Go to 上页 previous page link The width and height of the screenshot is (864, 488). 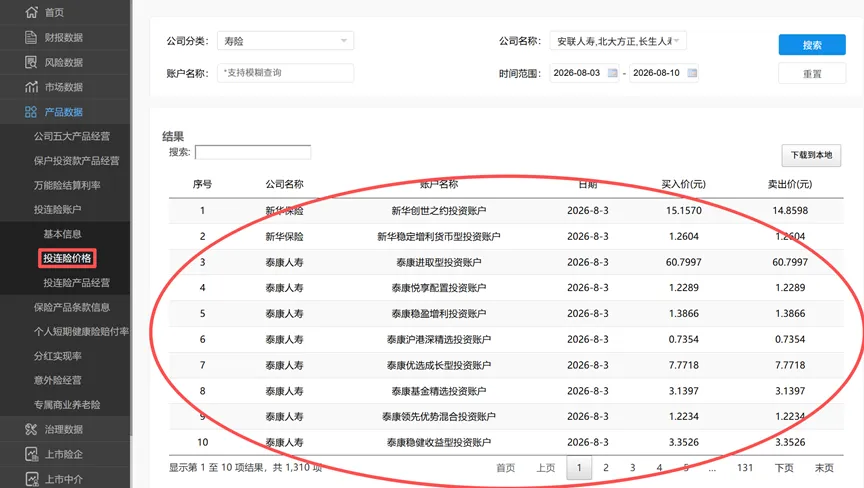click(x=546, y=468)
